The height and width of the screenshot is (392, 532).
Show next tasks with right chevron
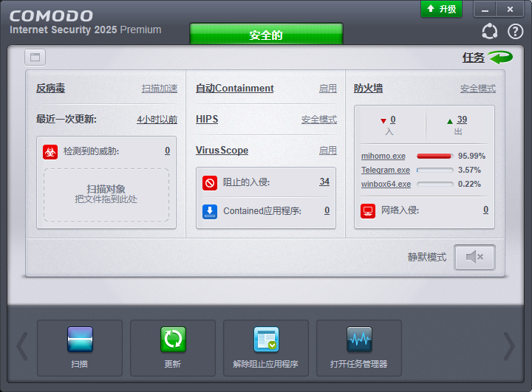[509, 346]
